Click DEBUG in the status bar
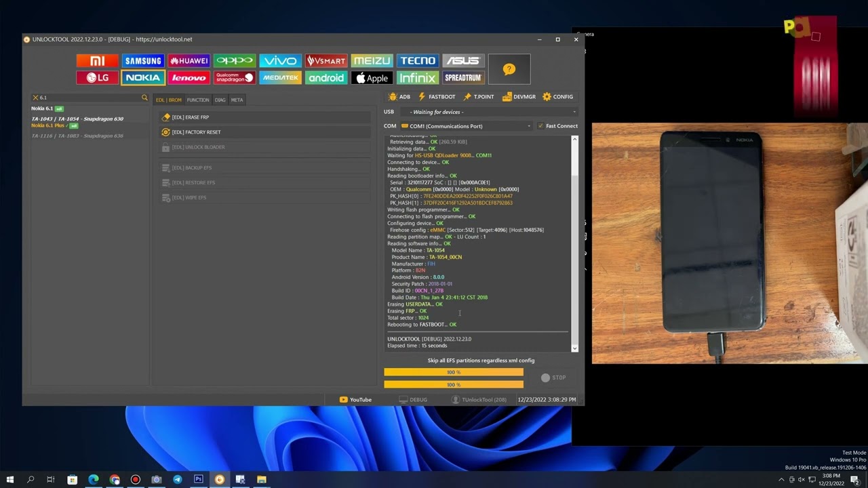Viewport: 868px width, 488px height. [413, 400]
